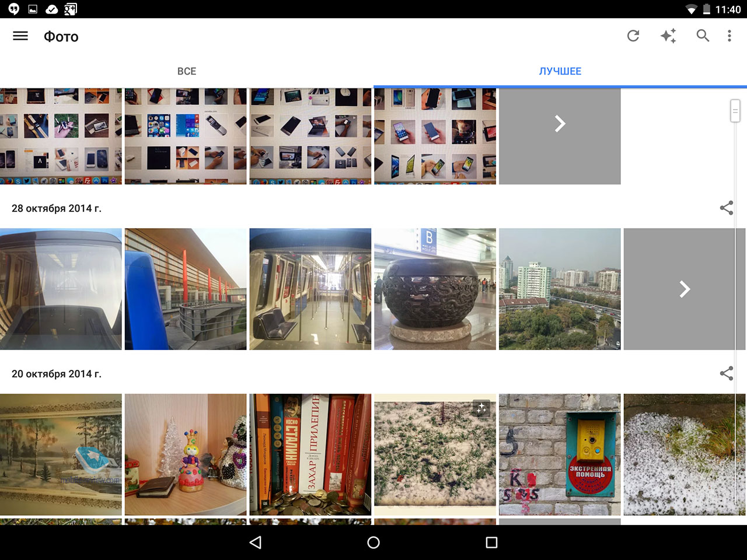Image resolution: width=747 pixels, height=560 pixels.
Task: Tap the Hangouts notification icon
Action: [x=13, y=9]
